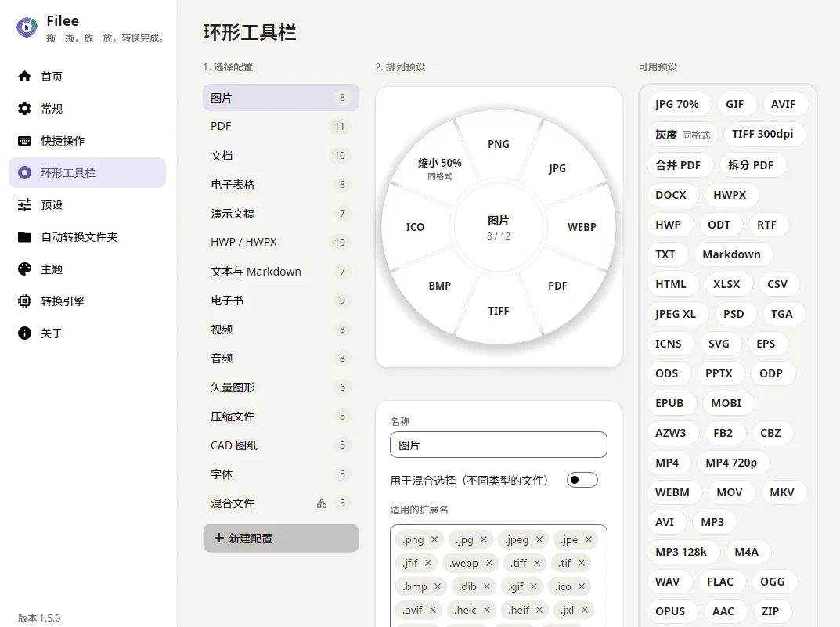Remove the .bmp extension tag

click(x=438, y=586)
